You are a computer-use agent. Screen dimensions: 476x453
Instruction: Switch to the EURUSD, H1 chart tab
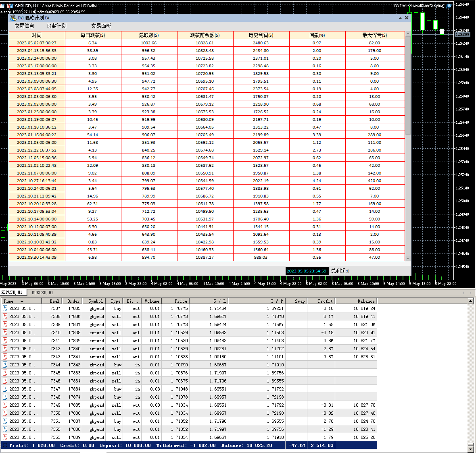click(42, 293)
